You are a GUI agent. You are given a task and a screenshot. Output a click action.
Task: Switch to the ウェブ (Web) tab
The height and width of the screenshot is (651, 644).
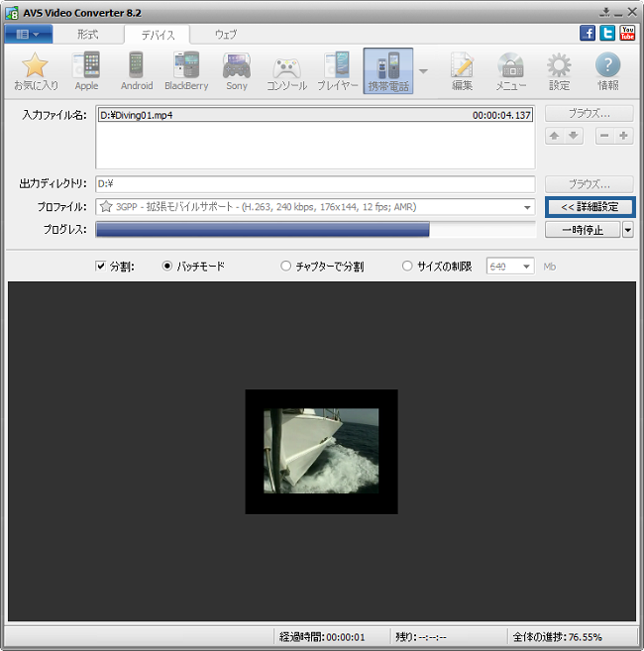tap(226, 35)
